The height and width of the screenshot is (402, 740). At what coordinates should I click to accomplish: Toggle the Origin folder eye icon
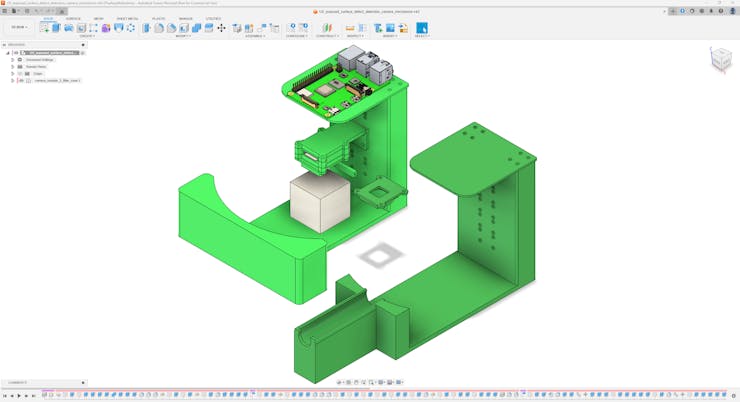(20, 74)
